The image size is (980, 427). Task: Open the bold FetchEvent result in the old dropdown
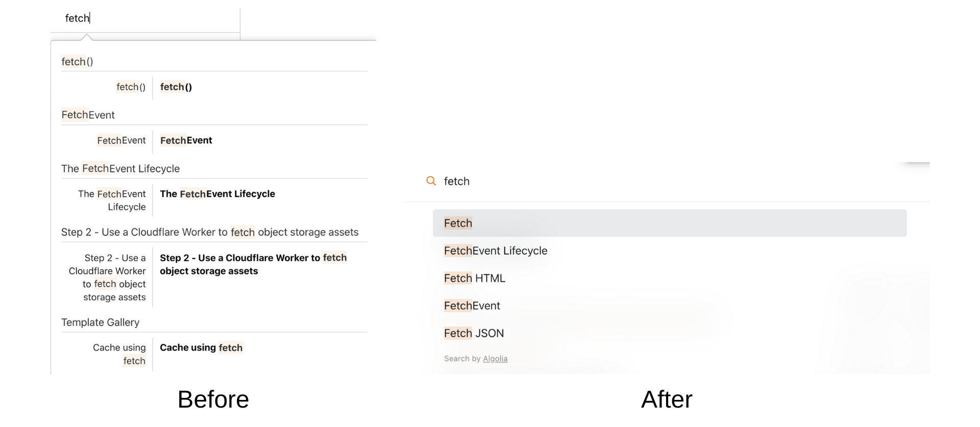186,140
